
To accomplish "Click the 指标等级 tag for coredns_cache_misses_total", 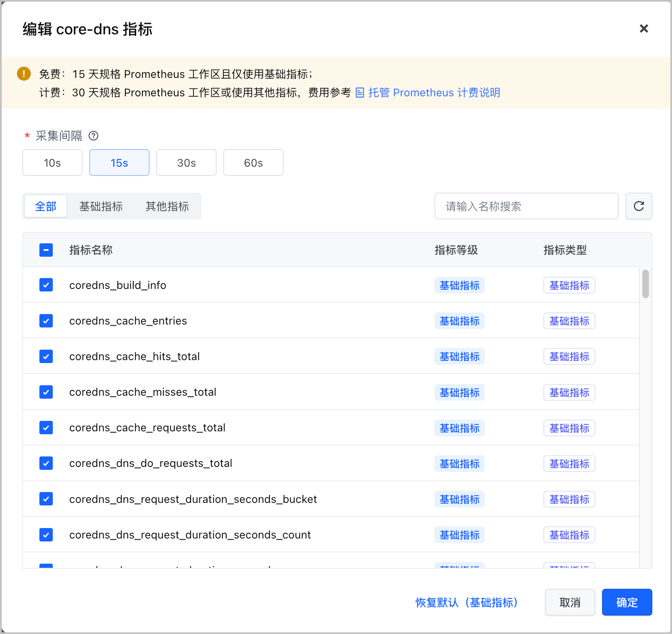I will (460, 392).
